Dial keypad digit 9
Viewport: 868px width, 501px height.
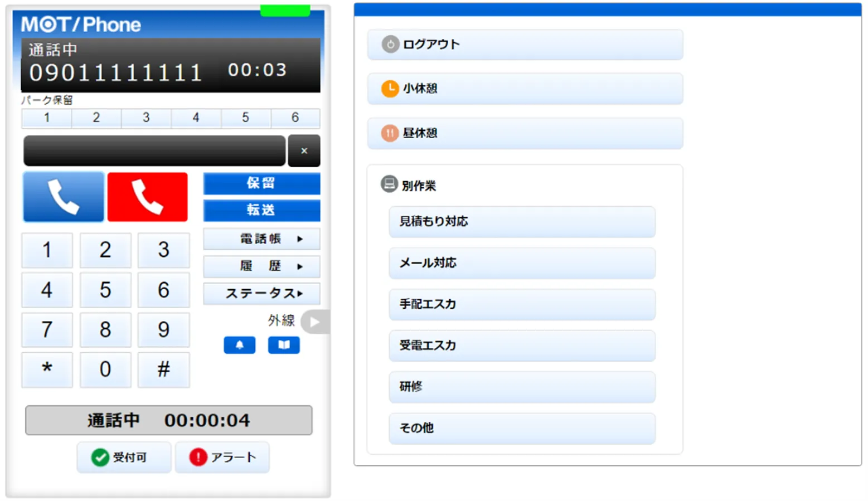[x=163, y=330]
